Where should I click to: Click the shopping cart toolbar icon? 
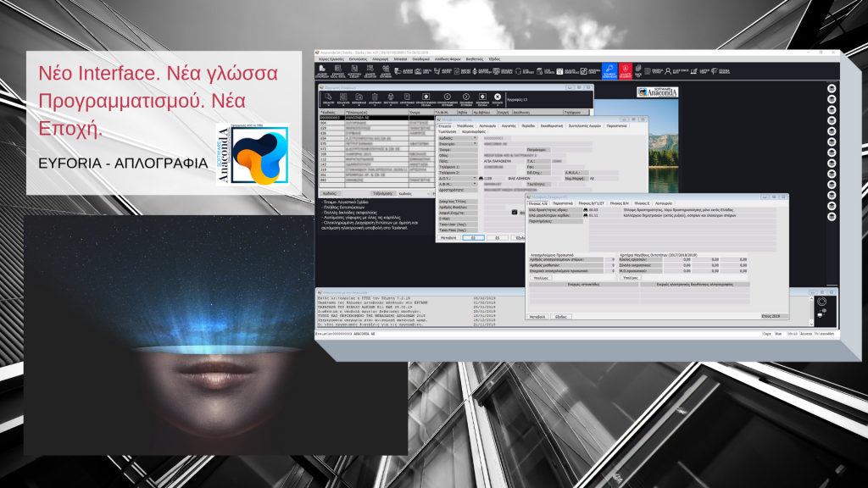437,71
